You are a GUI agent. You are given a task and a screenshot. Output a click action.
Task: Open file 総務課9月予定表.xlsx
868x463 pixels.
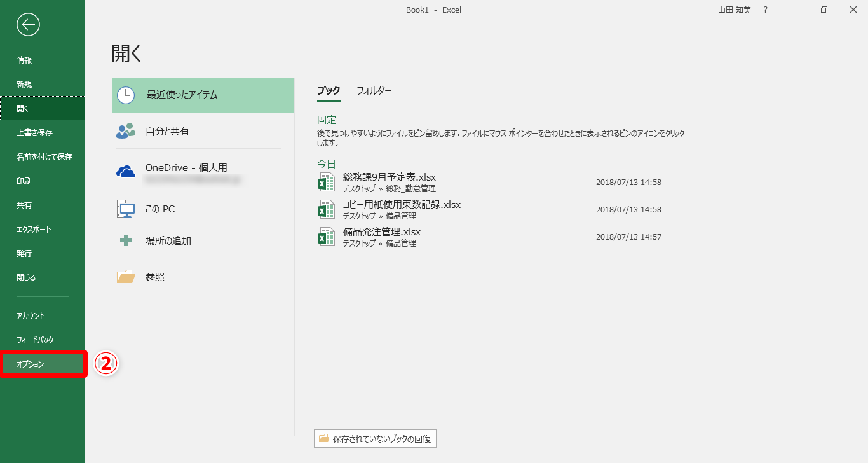390,177
